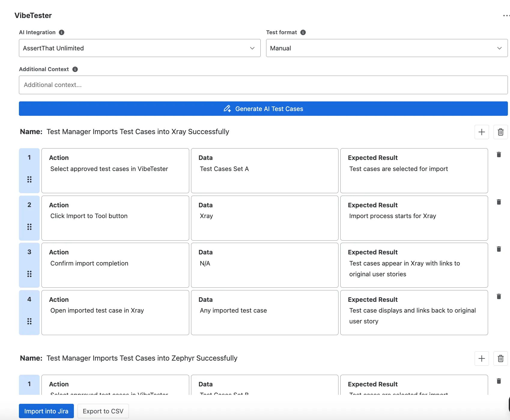Add a step to the Xray test case

(482, 132)
